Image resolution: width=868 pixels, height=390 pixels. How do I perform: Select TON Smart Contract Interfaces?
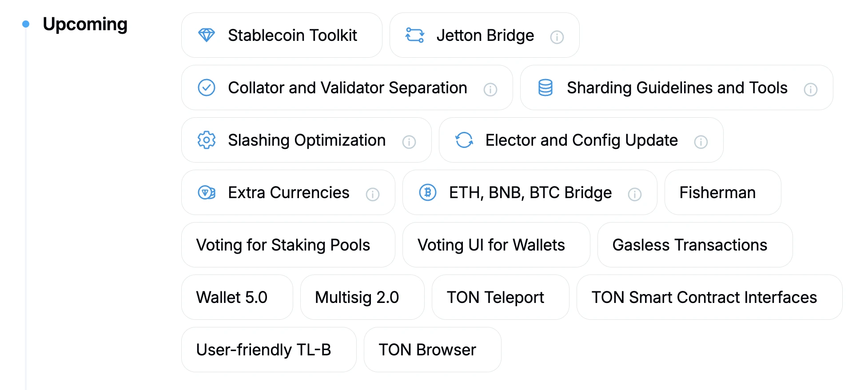[x=709, y=297]
